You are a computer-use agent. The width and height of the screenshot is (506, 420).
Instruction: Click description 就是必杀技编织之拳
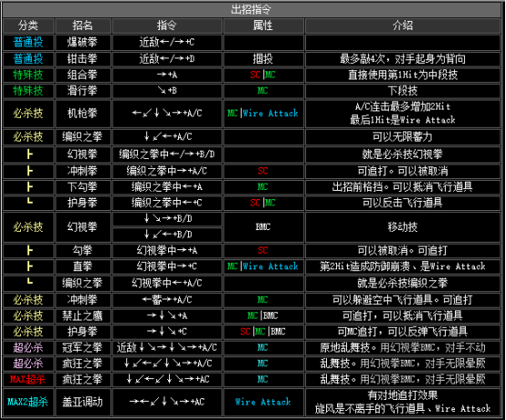[403, 283]
